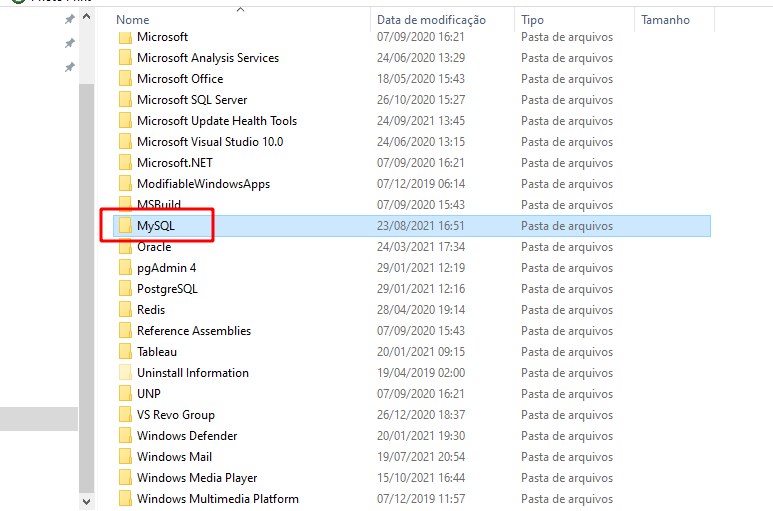
Task: Select the Tableau folder name
Action: click(157, 352)
